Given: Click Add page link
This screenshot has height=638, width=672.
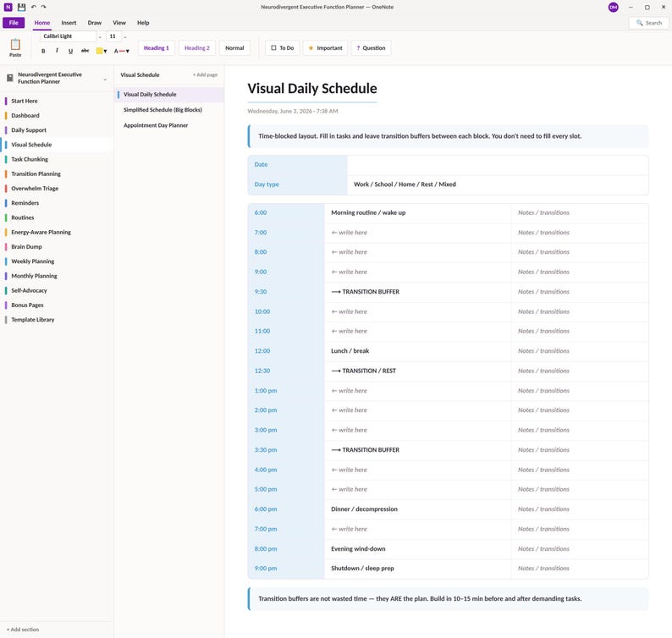Looking at the screenshot, I should [206, 75].
